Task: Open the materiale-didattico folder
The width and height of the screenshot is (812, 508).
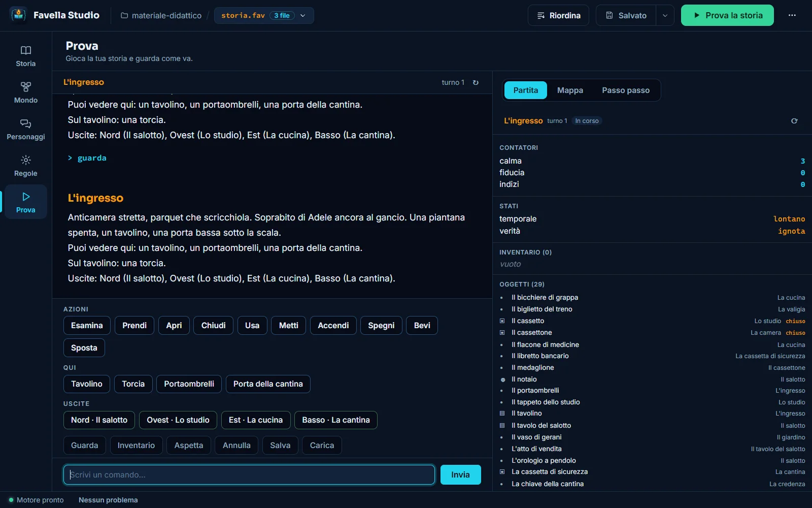Action: click(161, 15)
